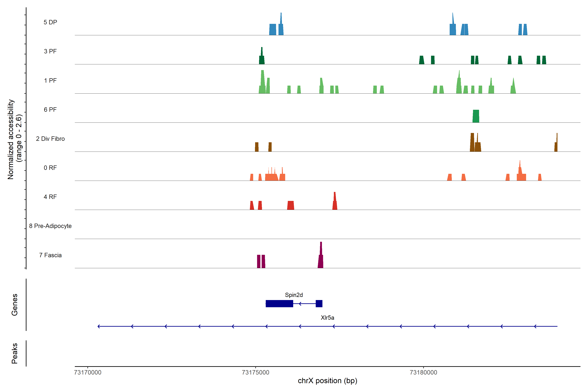Click the 3 PF track label
The width and height of the screenshot is (588, 392).
tap(50, 51)
